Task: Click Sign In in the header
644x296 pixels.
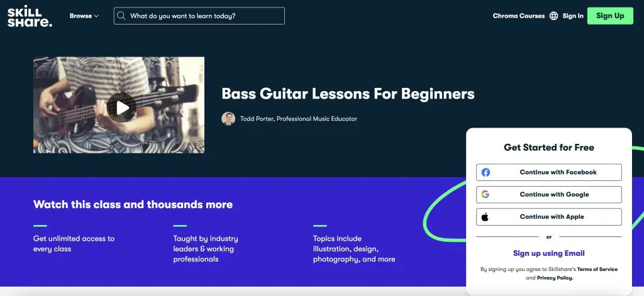Action: coord(573,16)
